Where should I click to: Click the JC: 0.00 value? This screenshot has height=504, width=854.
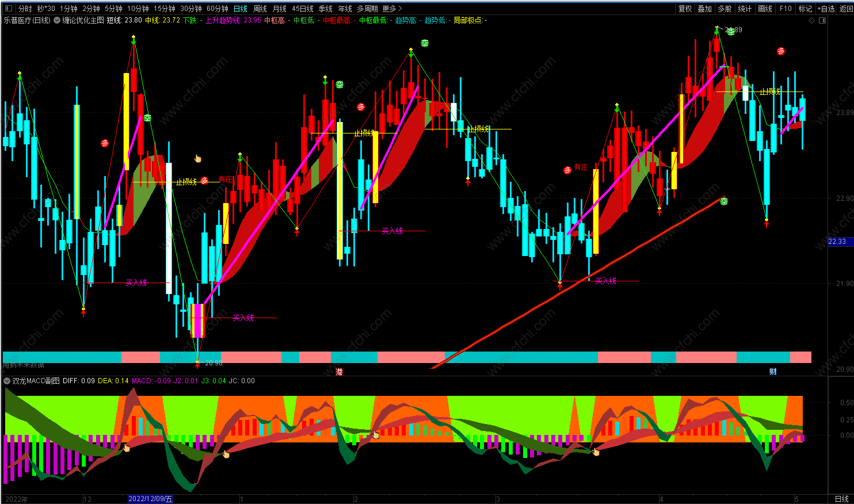[242, 381]
